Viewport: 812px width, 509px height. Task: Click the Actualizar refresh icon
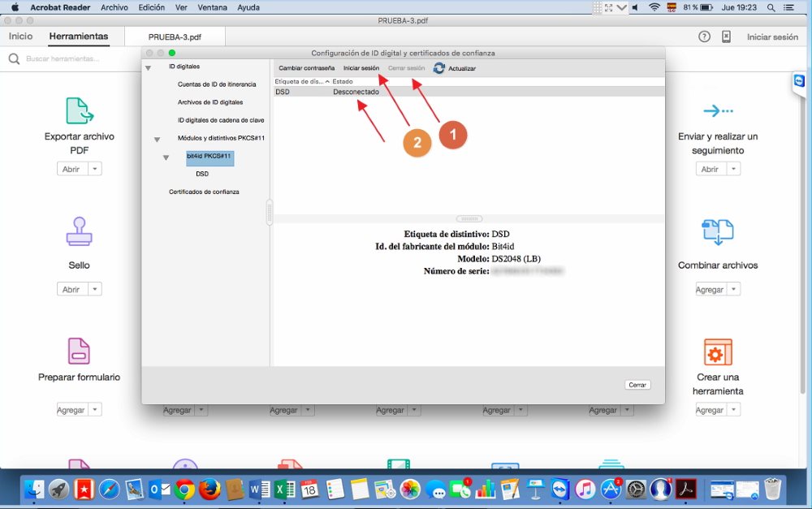point(438,68)
